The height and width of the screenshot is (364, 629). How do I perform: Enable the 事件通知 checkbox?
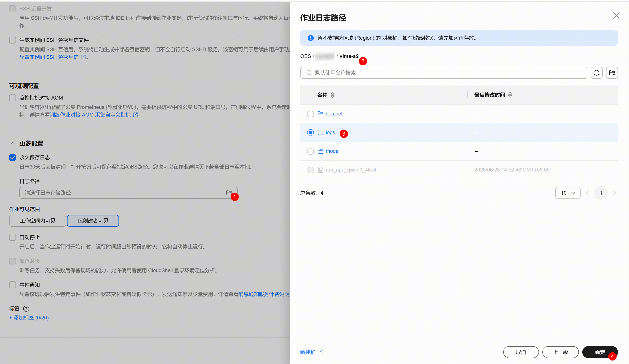click(13, 285)
